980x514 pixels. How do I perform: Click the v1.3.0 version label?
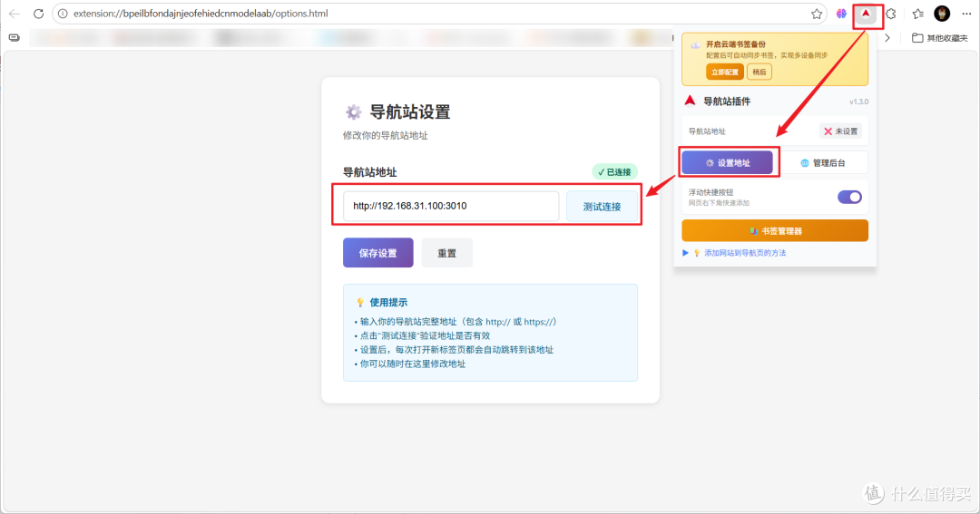858,102
